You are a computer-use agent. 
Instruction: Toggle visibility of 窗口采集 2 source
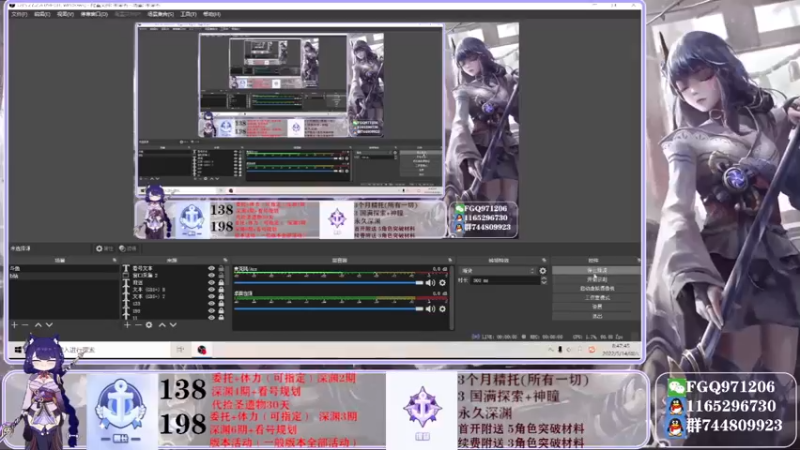tap(211, 276)
